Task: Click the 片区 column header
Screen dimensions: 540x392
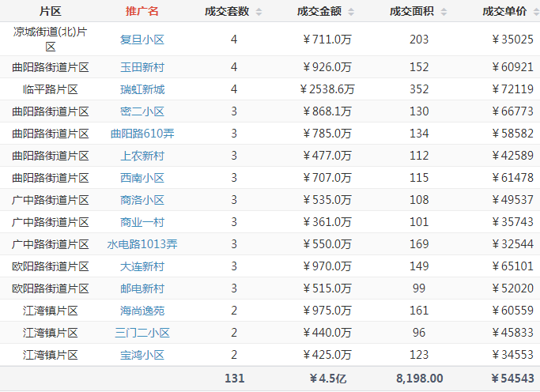Action: (x=51, y=11)
